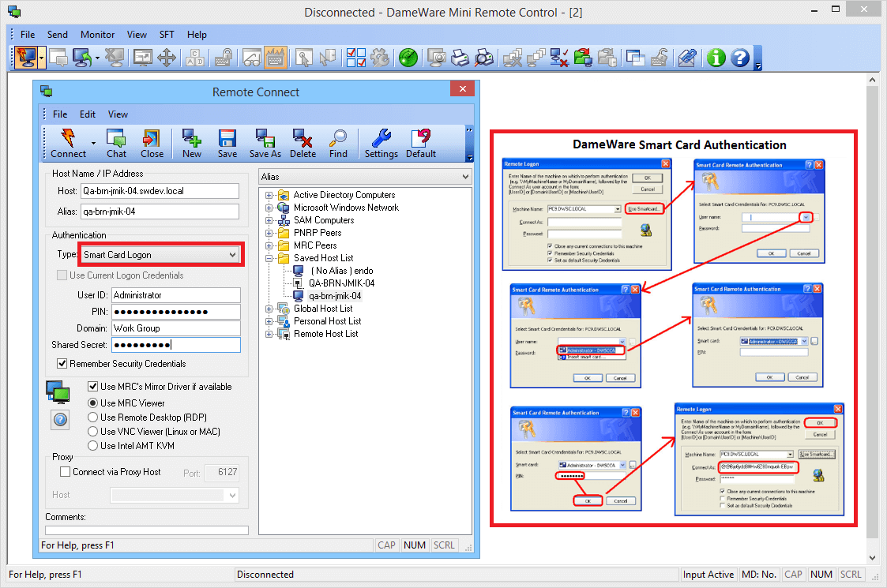Open Monitor menu
This screenshot has height=588, width=887.
coord(97,35)
